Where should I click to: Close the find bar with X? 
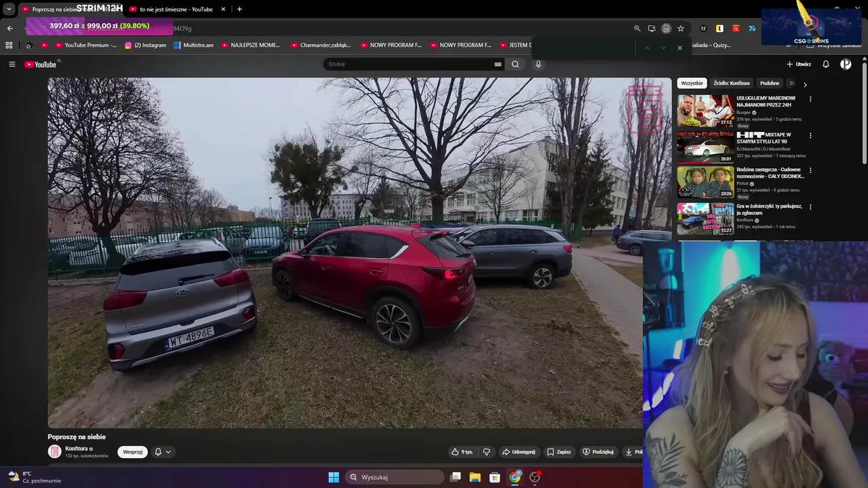point(679,48)
